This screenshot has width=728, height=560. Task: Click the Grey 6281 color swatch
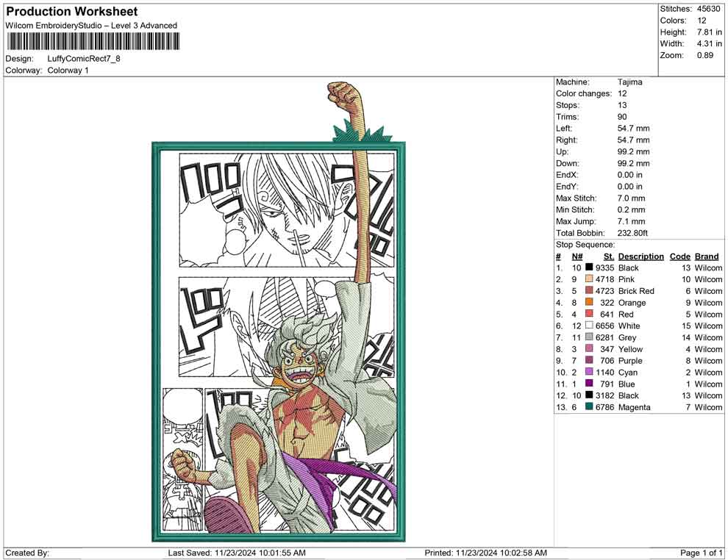[x=589, y=337]
